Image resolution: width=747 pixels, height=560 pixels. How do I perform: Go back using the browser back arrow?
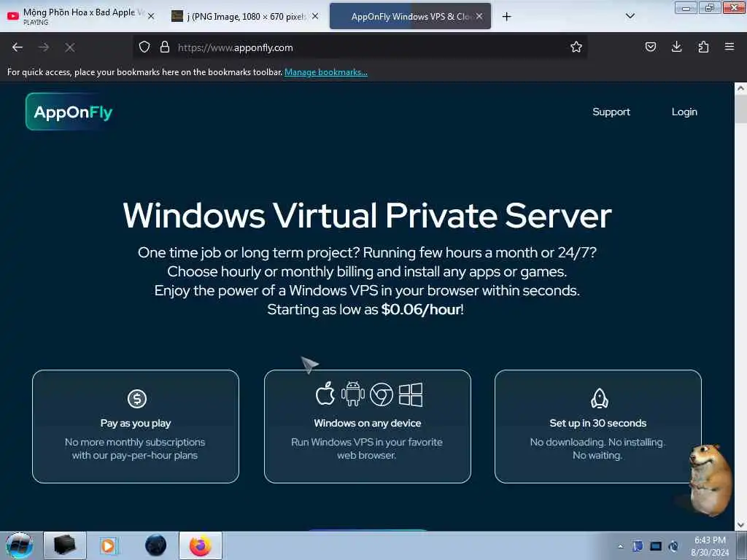pos(18,47)
